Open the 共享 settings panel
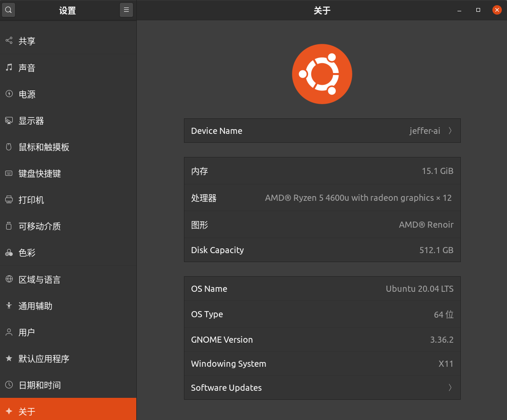Viewport: 507px width, 420px height. [68, 41]
